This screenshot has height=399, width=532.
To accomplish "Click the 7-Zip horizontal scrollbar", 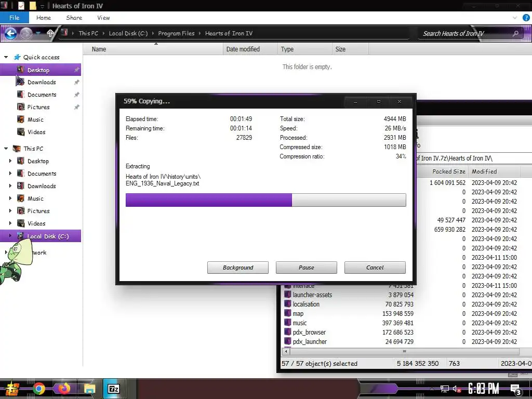I will coord(404,351).
